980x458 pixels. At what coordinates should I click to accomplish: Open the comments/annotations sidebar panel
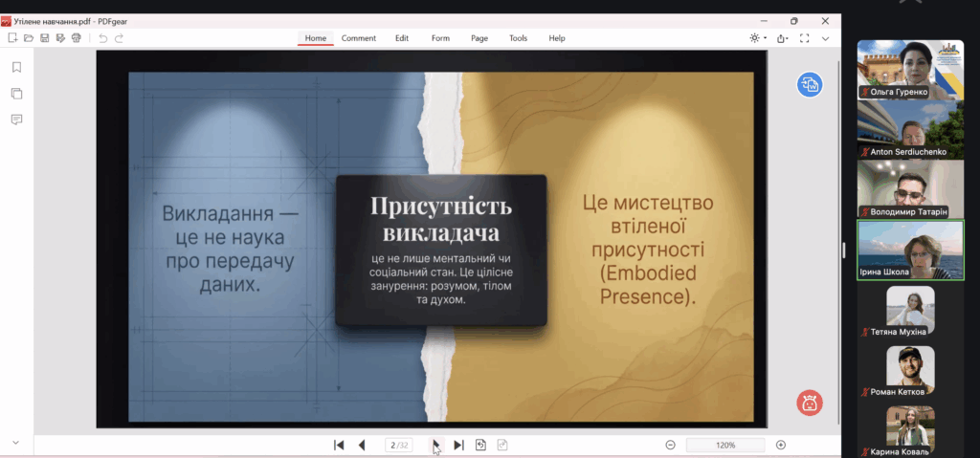point(16,120)
